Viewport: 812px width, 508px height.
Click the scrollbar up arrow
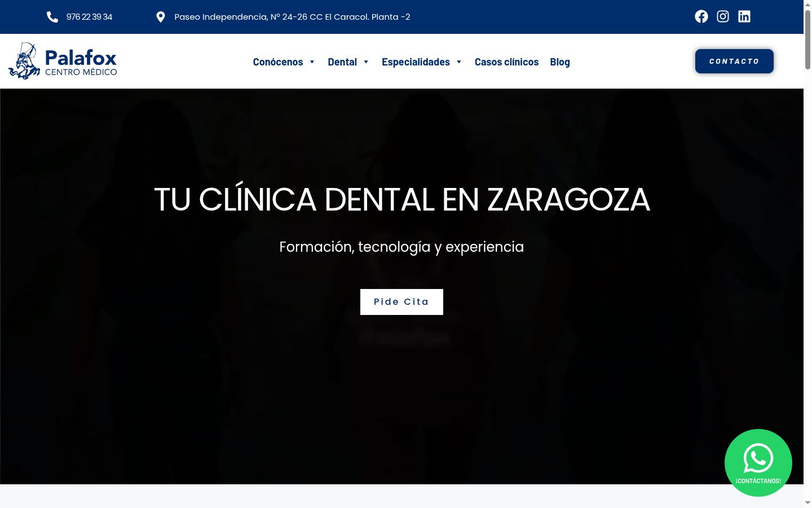pos(807,5)
